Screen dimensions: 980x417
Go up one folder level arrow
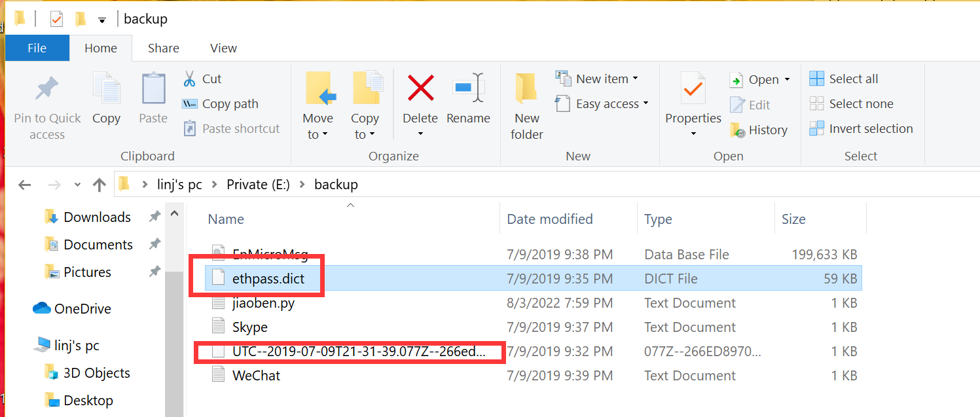(x=100, y=185)
